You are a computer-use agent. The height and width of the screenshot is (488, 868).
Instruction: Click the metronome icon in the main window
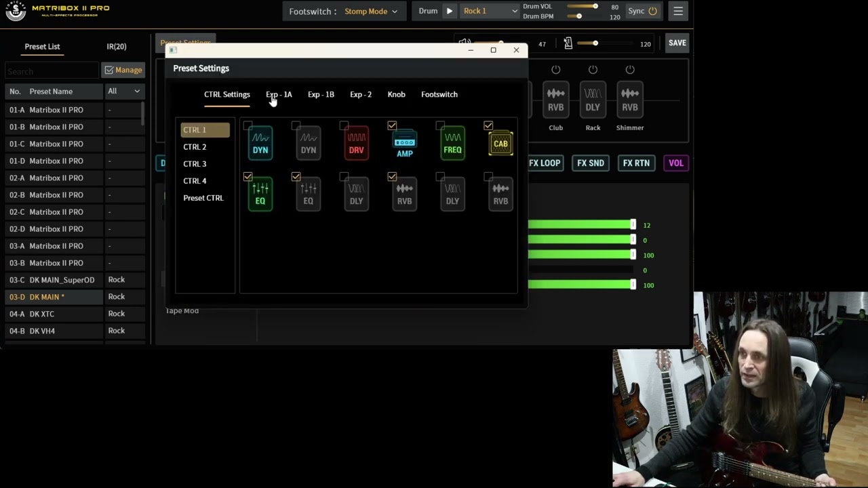point(568,43)
